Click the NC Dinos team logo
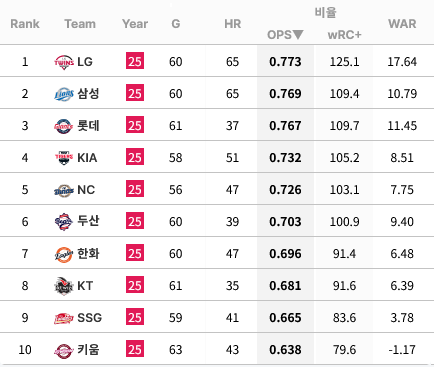This screenshot has height=367, width=434. point(64,190)
